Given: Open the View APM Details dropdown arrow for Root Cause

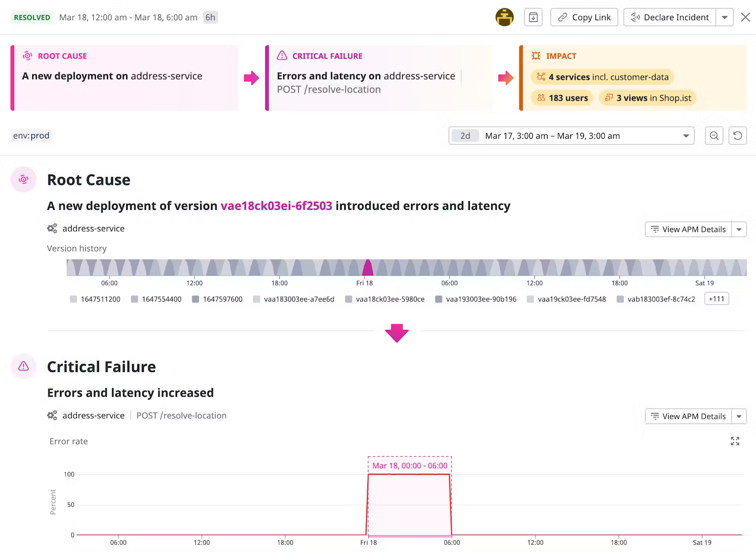Looking at the screenshot, I should 739,229.
